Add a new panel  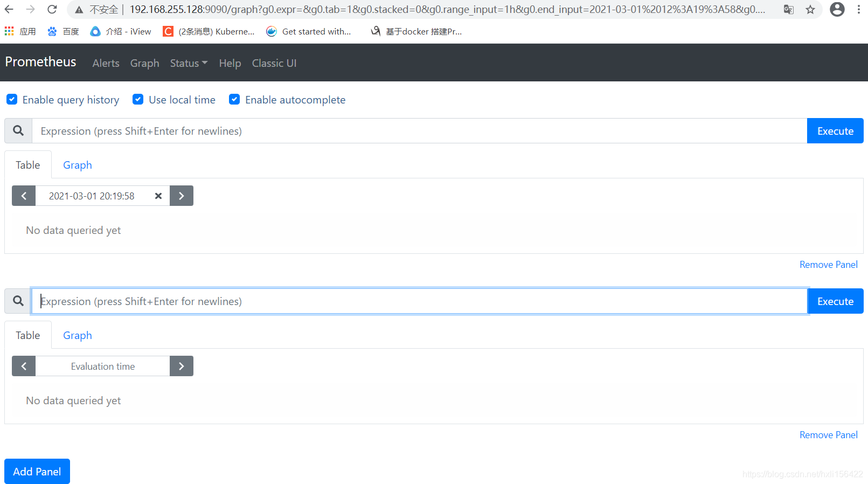(x=37, y=472)
